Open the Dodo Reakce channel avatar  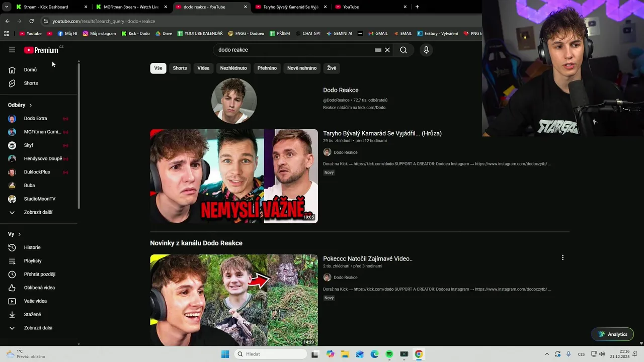(x=234, y=101)
